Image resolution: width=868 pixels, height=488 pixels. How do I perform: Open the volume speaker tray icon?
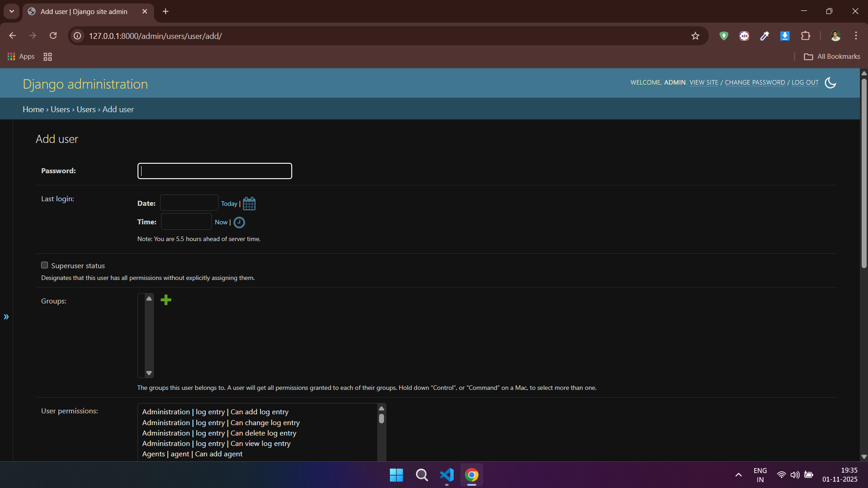(x=795, y=475)
